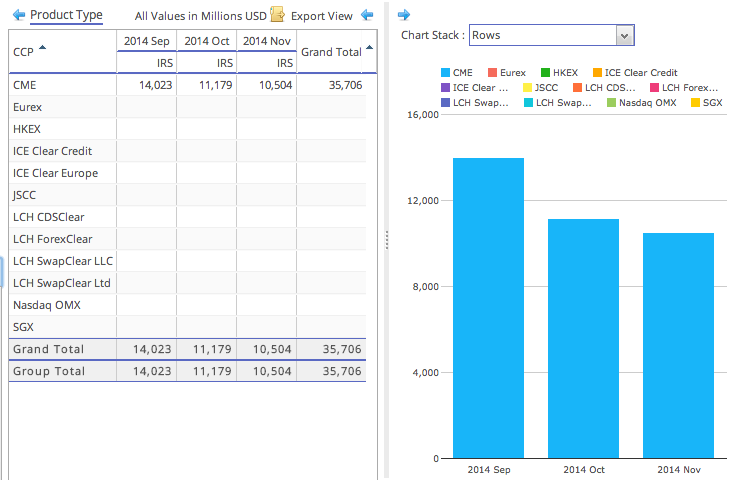Click the 2014 Sep x-axis label
752x480 pixels.
tap(489, 469)
